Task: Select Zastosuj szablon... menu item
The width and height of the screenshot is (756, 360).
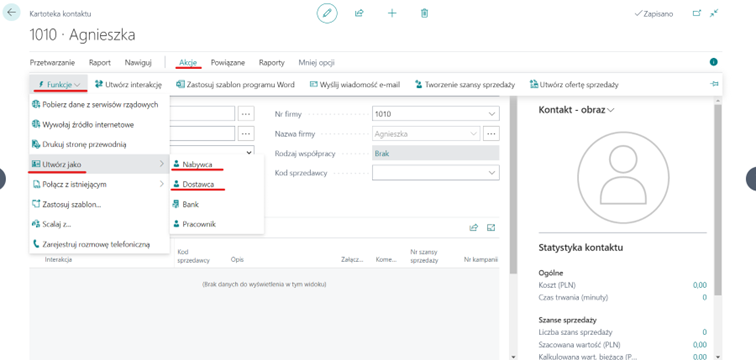Action: click(x=99, y=204)
